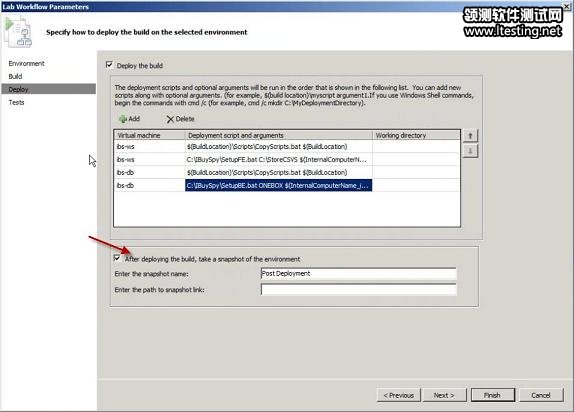Click the path to snapshot link field
Screen dimensions: 574x412
[x=359, y=289]
